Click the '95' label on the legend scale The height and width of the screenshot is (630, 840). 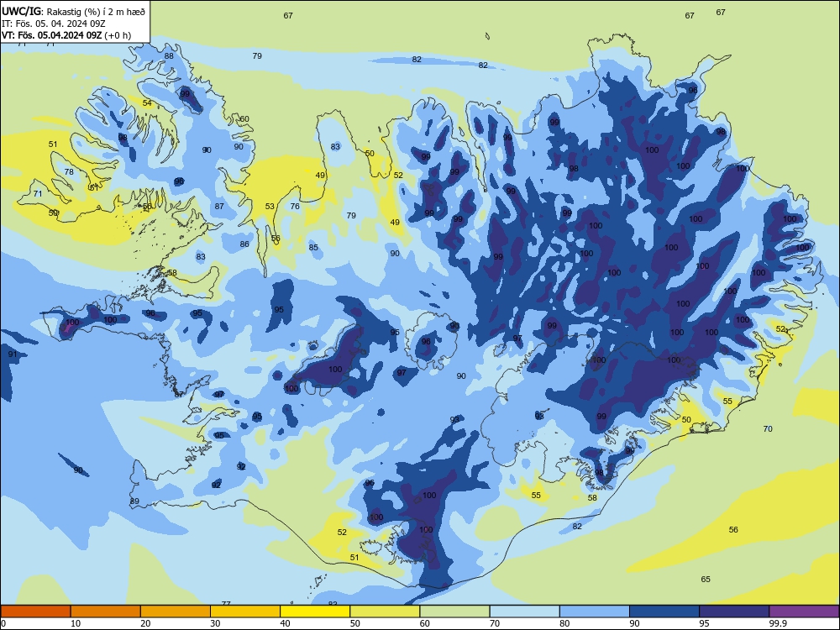(705, 623)
